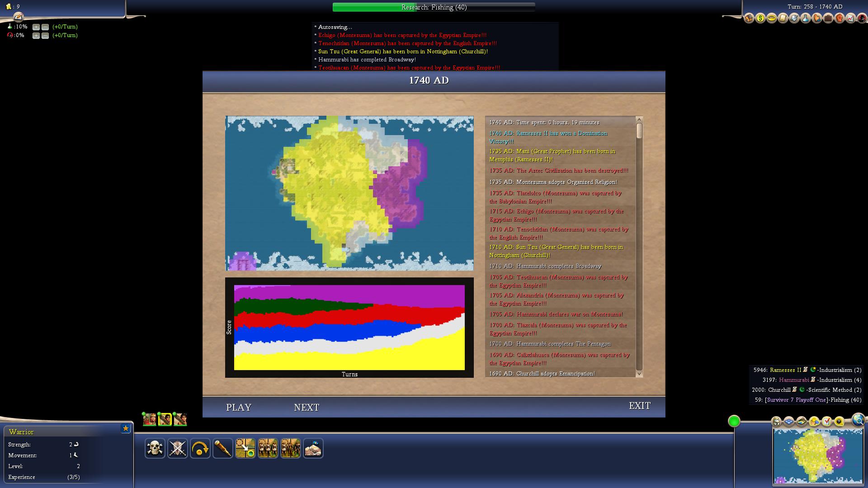The image size is (868, 488).
Task: Increase the espionage rate plus button
Action: (x=36, y=36)
